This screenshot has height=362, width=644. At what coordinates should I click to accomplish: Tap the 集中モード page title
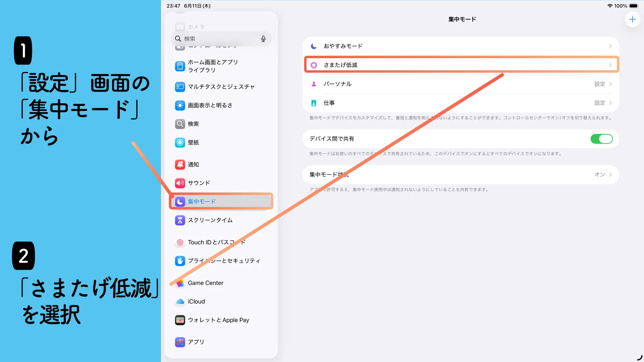462,19
